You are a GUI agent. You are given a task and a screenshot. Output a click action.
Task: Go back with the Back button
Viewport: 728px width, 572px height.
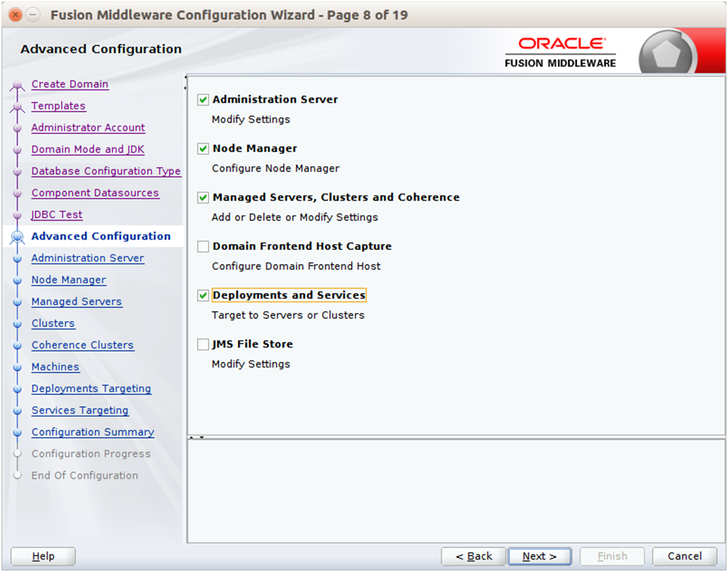point(474,556)
